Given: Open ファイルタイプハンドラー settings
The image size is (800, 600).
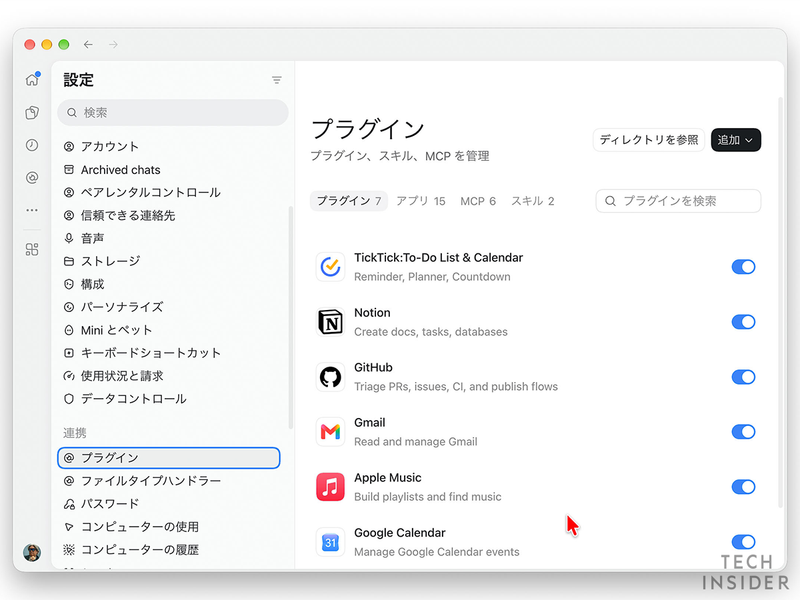Looking at the screenshot, I should (169, 481).
